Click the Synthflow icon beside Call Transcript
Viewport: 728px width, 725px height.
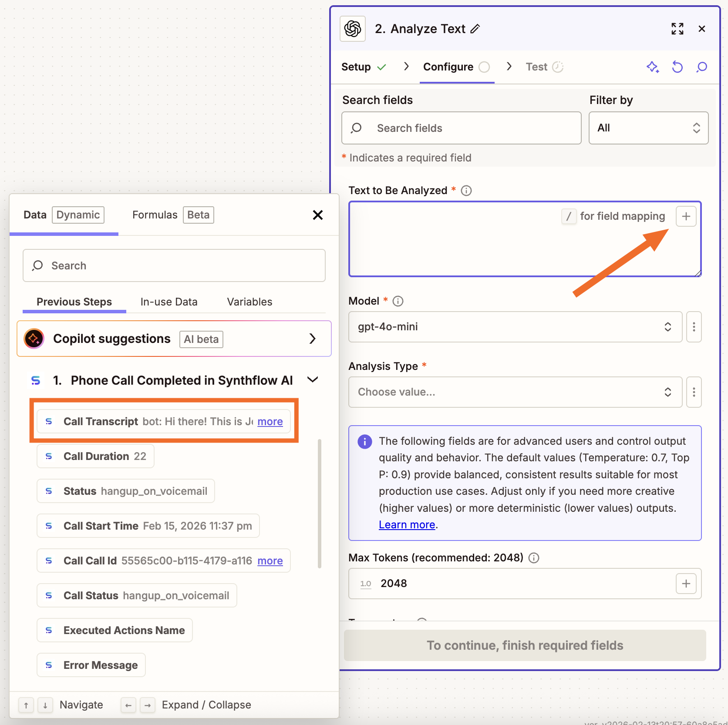pos(49,421)
